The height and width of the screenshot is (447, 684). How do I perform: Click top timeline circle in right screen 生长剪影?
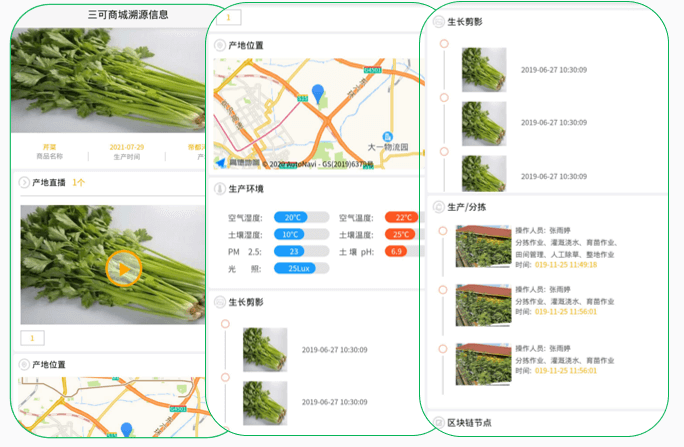pyautogui.click(x=444, y=44)
